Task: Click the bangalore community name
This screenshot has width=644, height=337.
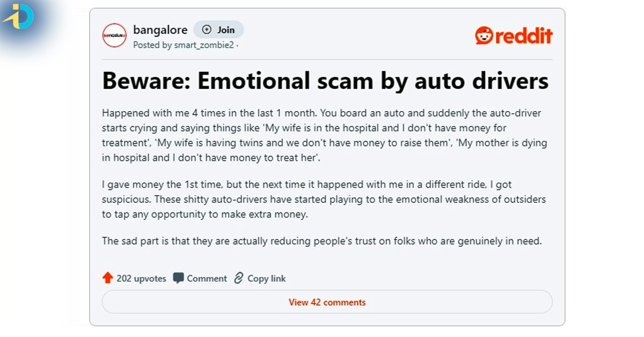Action: point(160,30)
